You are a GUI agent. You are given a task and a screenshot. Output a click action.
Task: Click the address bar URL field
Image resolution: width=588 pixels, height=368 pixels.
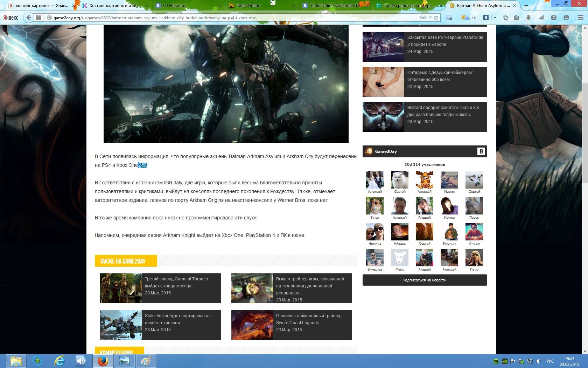[x=234, y=18]
